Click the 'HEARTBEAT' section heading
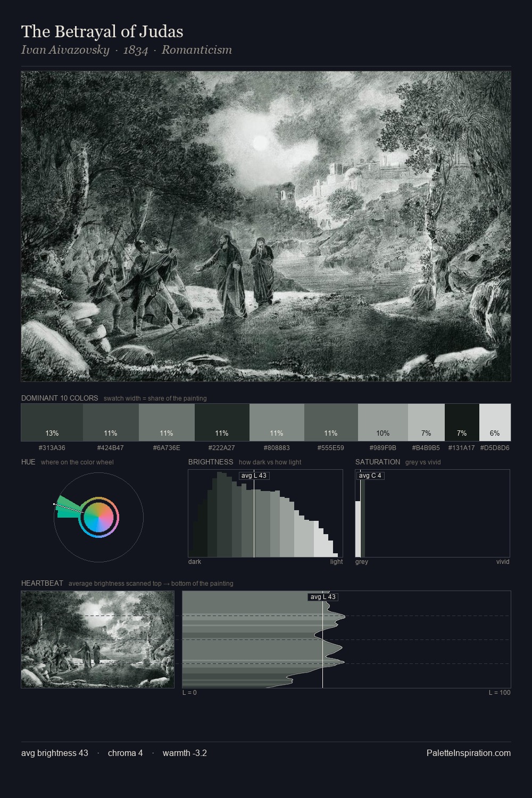The width and height of the screenshot is (532, 798). [42, 583]
